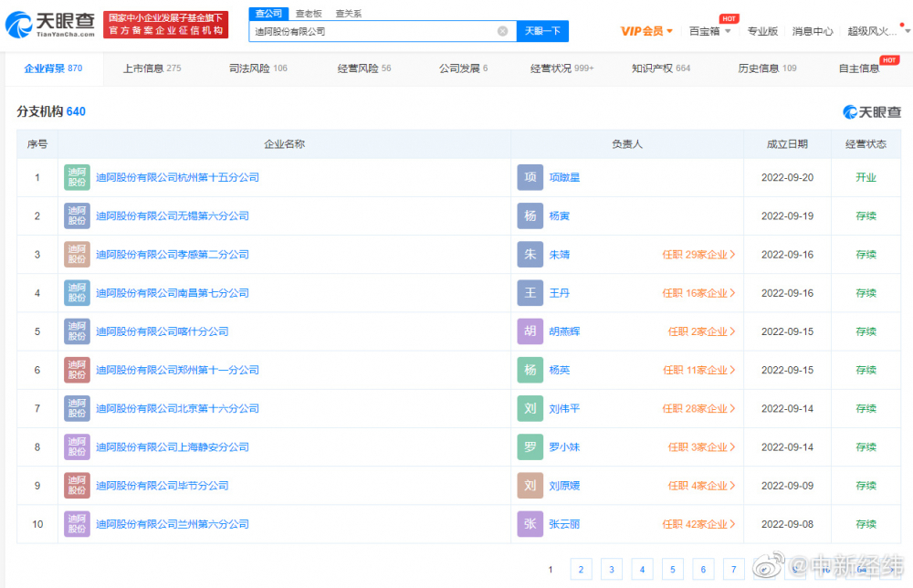Image resolution: width=913 pixels, height=588 pixels.
Task: Click the 天眼查 icon above the table
Action: tap(871, 110)
